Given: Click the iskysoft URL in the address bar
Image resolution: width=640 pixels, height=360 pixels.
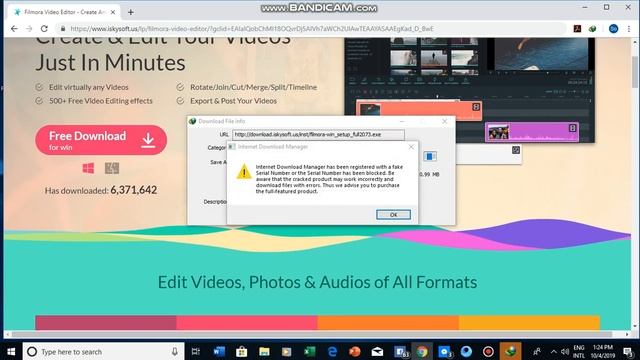Looking at the screenshot, I should (x=252, y=29).
